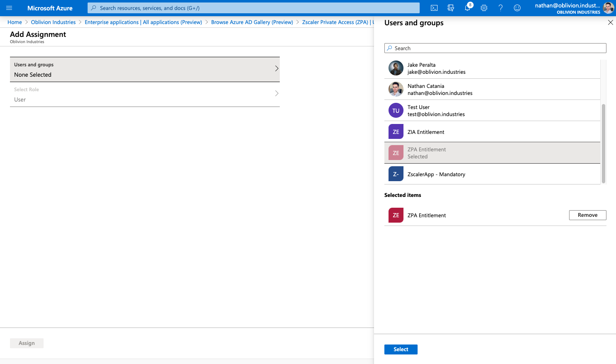Viewport: 616px width, 364px height.
Task: Expand the Users and groups row chevron
Action: pyautogui.click(x=276, y=69)
